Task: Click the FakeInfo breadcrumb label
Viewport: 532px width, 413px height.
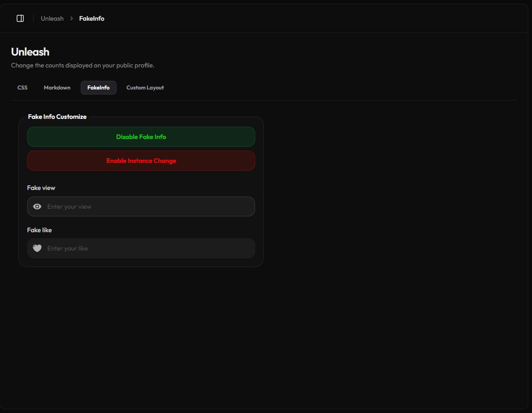Action: click(x=92, y=18)
